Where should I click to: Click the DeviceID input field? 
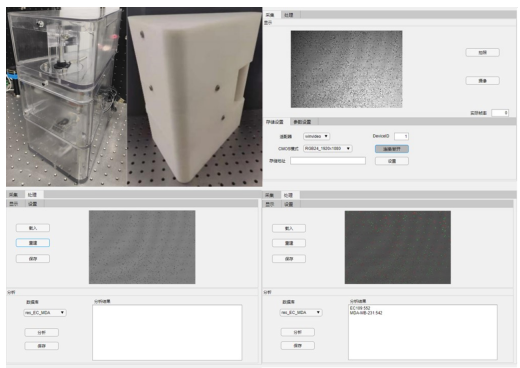[x=401, y=136]
